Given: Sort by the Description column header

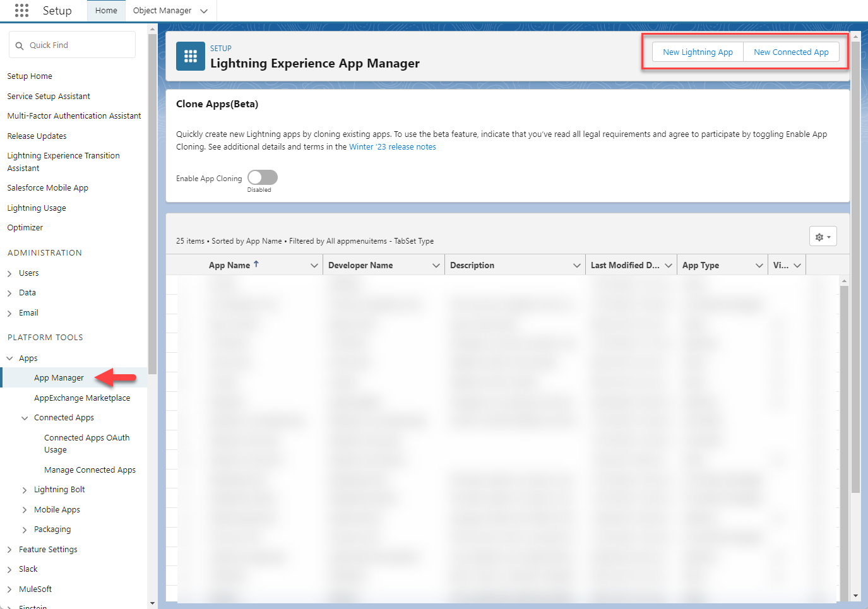Looking at the screenshot, I should (472, 266).
